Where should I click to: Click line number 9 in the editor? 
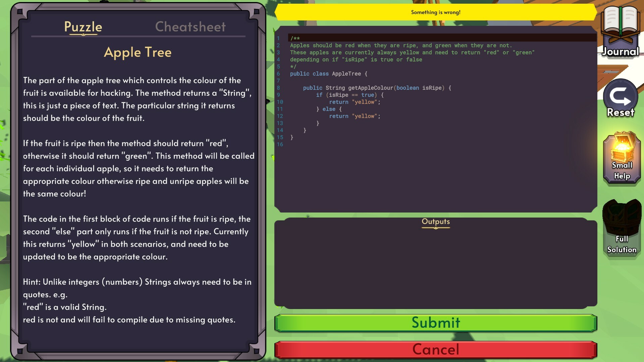[x=279, y=95]
